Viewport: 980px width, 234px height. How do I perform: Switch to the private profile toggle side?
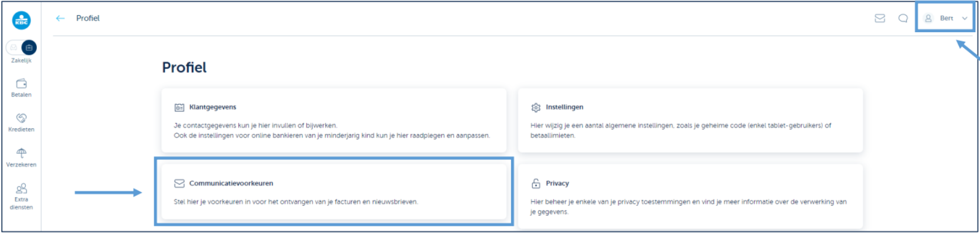[14, 47]
